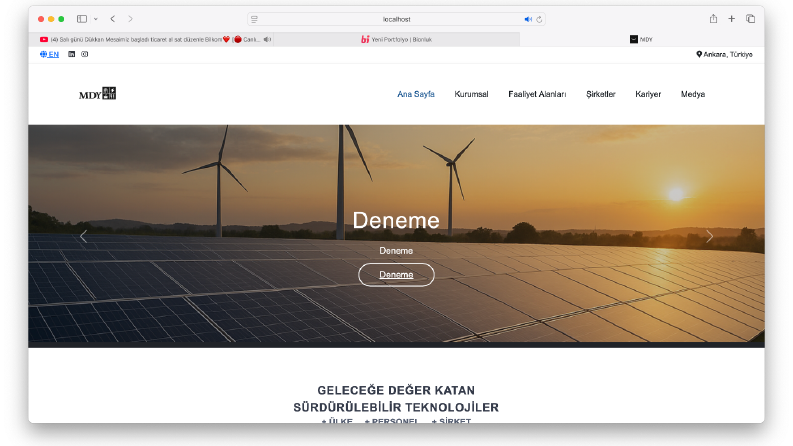This screenshot has width=793, height=446.
Task: Open the Kariyer menu item
Action: pyautogui.click(x=648, y=94)
